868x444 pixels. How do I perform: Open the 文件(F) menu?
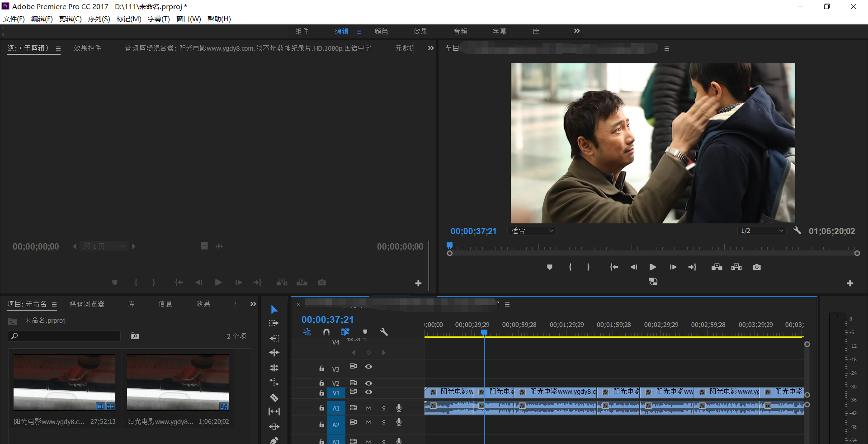point(14,19)
